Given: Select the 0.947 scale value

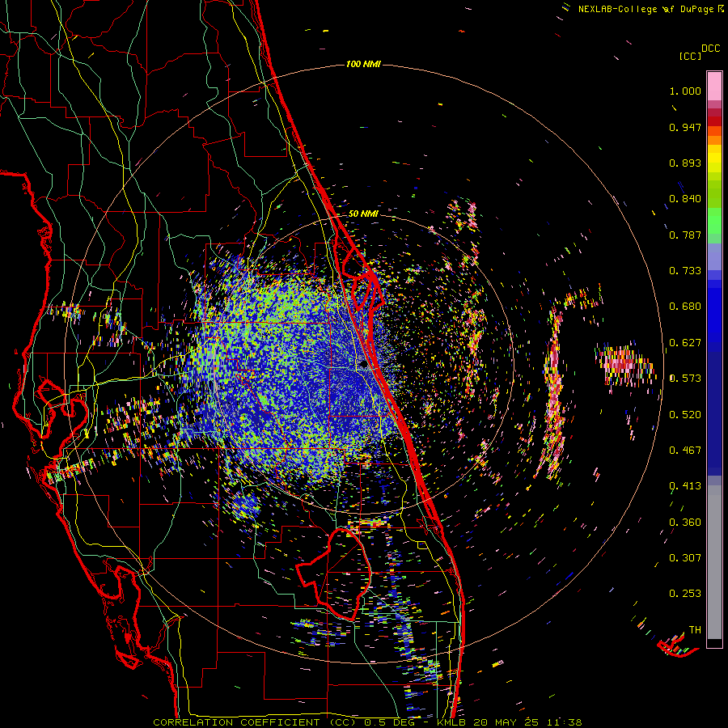Looking at the screenshot, I should [685, 127].
